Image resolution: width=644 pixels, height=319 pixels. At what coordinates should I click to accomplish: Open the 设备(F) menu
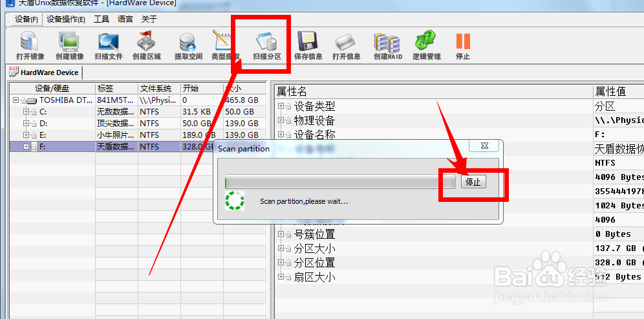[27, 19]
